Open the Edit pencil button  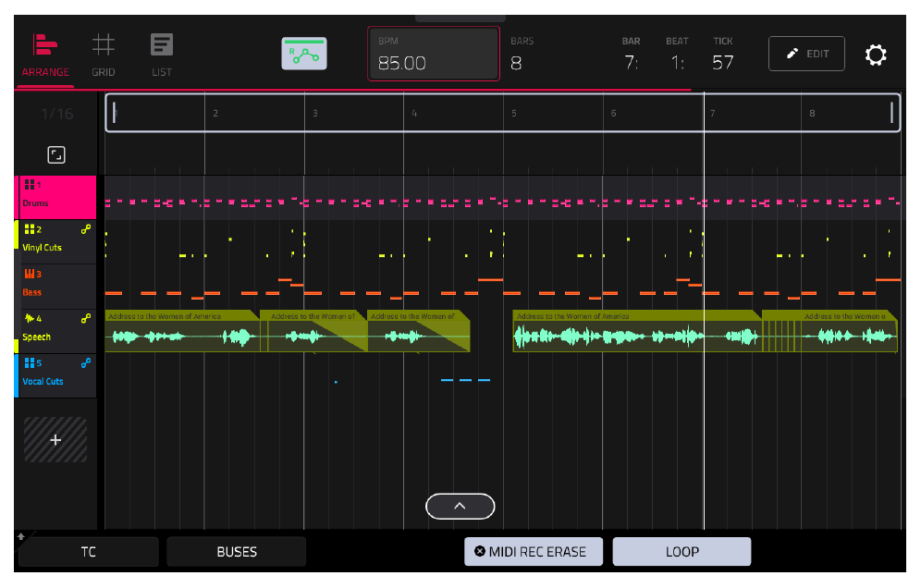[806, 54]
